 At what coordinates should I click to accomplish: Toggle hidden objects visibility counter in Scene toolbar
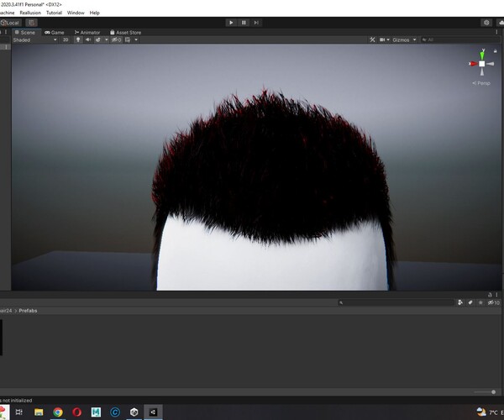117,39
